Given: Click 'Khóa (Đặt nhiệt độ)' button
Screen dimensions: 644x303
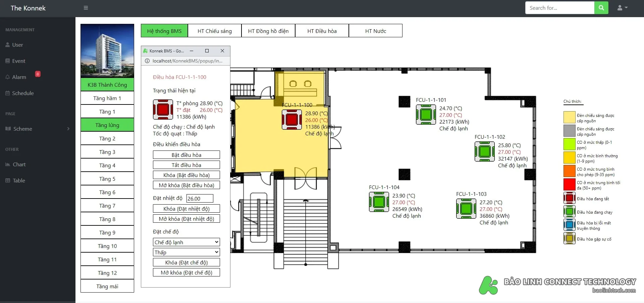Looking at the screenshot, I should (x=186, y=209).
